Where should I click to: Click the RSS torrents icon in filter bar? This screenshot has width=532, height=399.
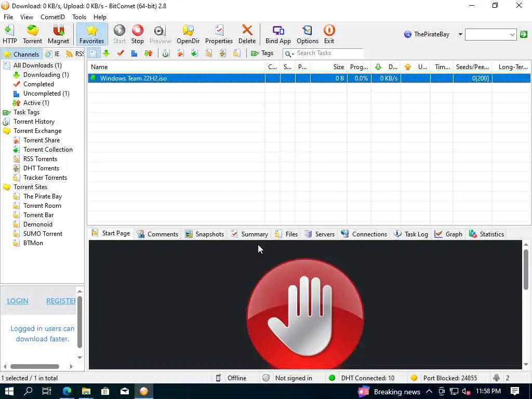tap(208, 54)
